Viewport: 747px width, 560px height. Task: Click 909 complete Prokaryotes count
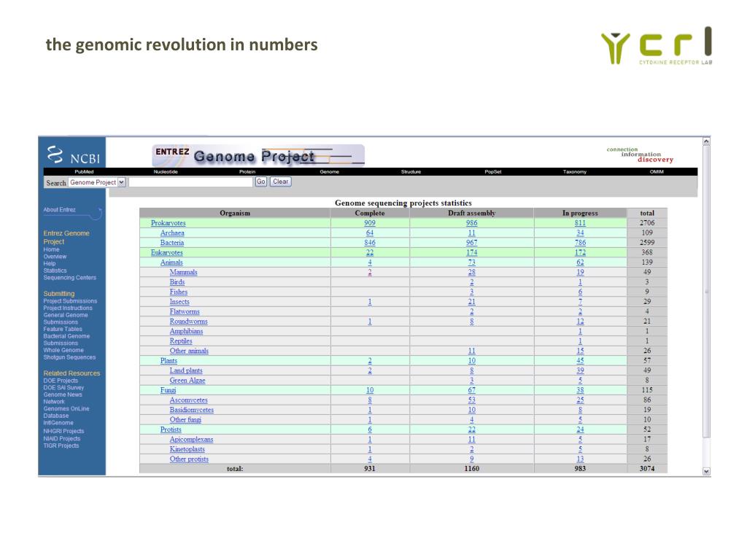(x=370, y=223)
